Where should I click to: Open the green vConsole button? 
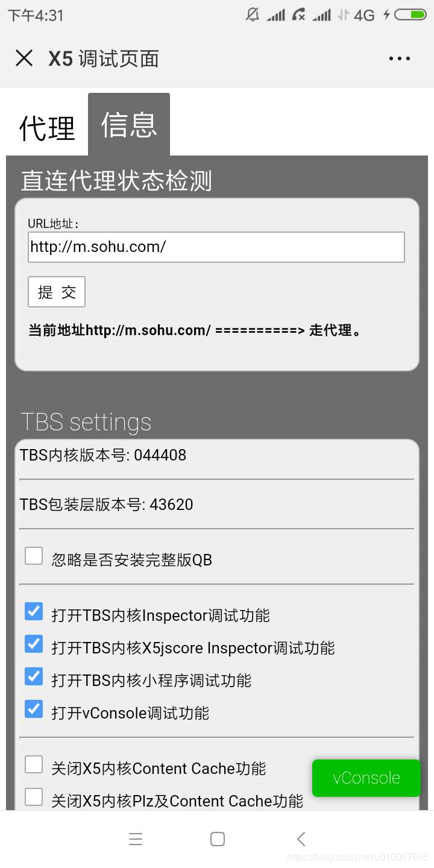coord(366,778)
